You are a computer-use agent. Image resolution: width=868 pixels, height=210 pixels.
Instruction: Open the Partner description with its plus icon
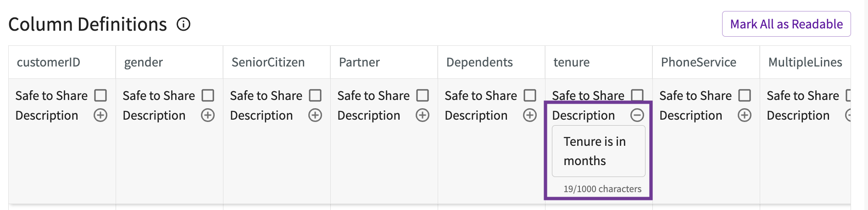[423, 115]
